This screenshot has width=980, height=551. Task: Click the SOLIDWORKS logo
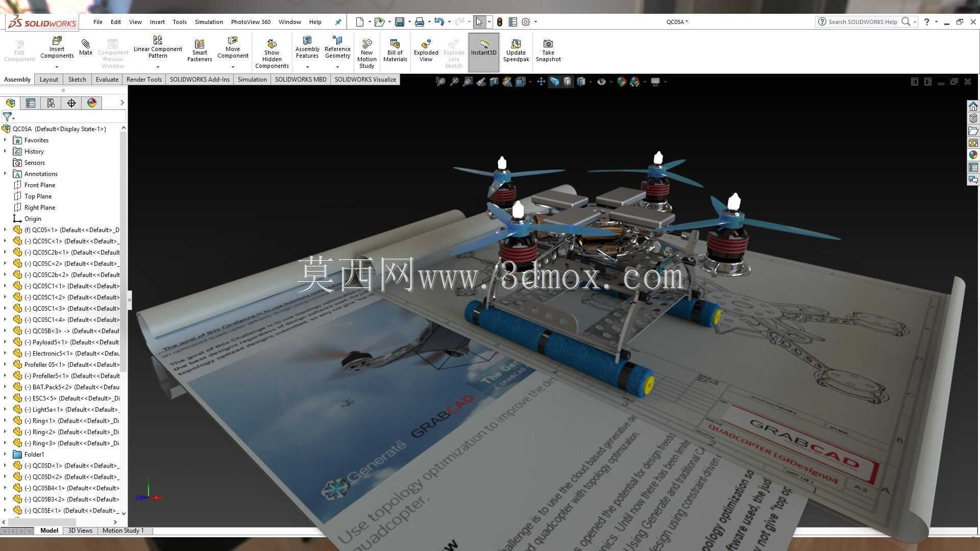tap(42, 22)
